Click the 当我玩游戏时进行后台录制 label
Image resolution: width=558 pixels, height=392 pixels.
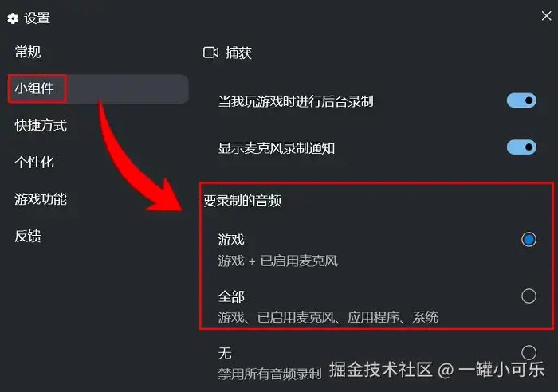click(296, 102)
